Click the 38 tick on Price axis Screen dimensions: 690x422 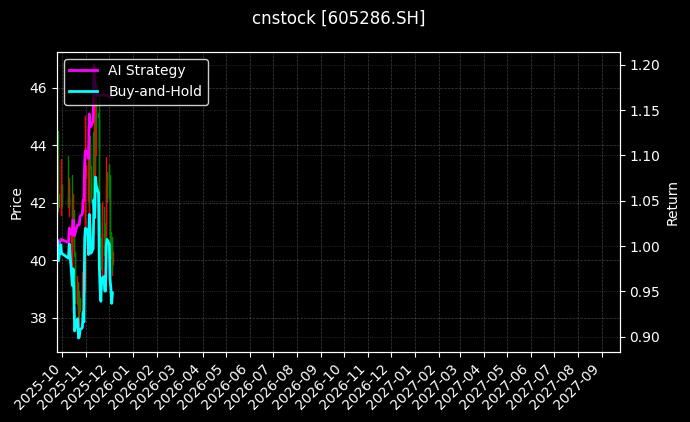click(x=40, y=318)
